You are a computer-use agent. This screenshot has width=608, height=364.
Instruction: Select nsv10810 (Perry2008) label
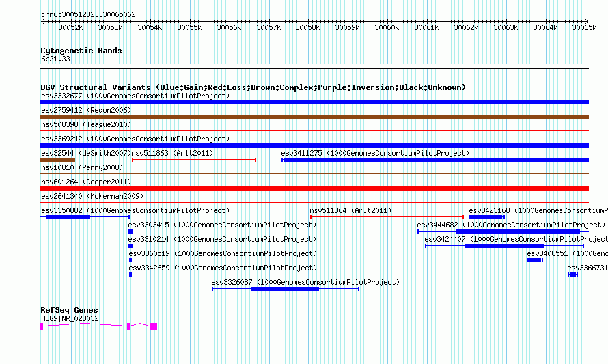82,167
